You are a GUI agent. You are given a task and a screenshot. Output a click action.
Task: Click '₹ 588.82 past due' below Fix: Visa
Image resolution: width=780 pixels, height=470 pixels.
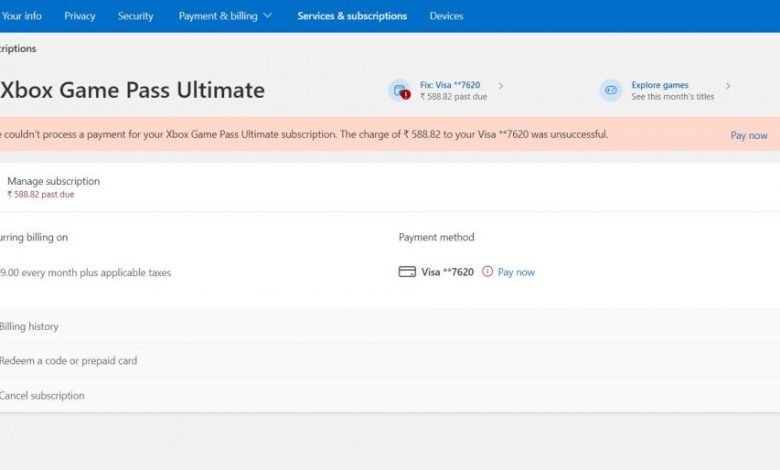(x=453, y=96)
